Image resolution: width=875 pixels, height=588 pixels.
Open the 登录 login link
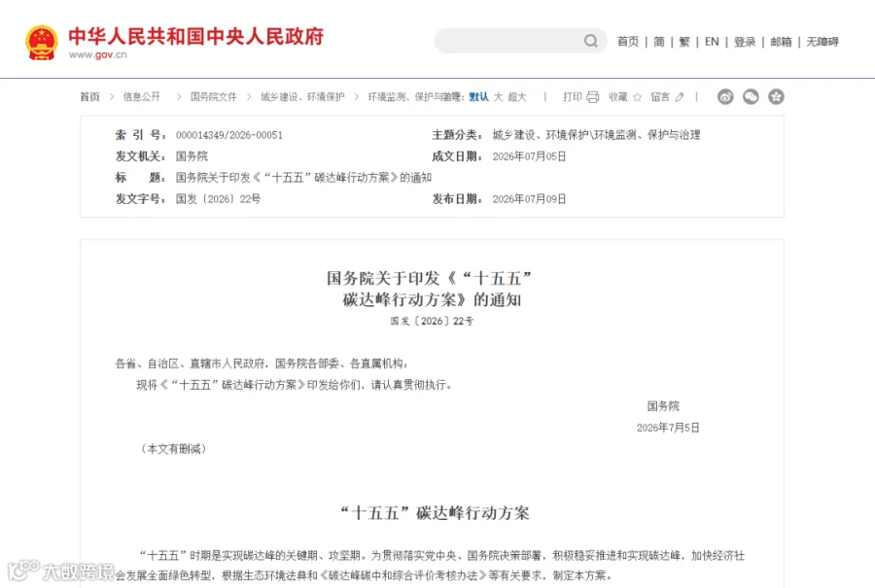[x=745, y=41]
